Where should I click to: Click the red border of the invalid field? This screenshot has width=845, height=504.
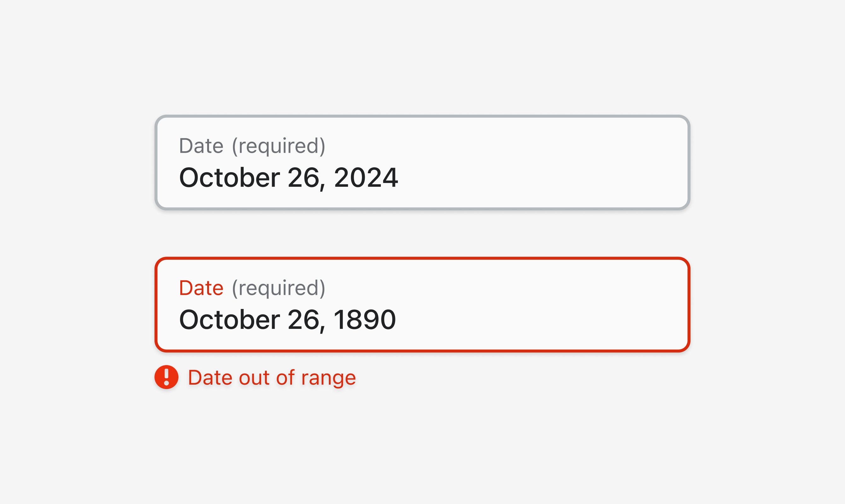click(x=422, y=259)
